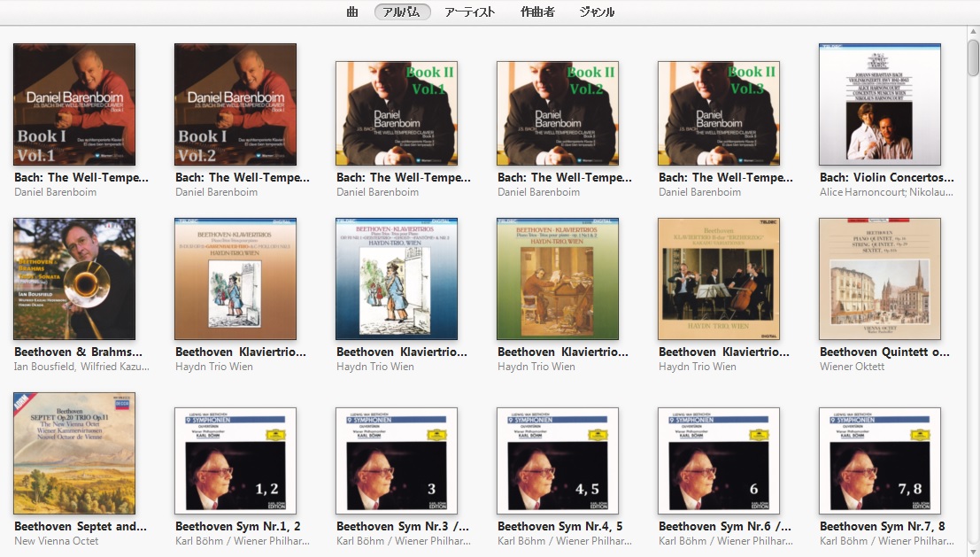
Task: Select the 'Beethoven Sym Nr.7, 8' title
Action: [x=883, y=526]
